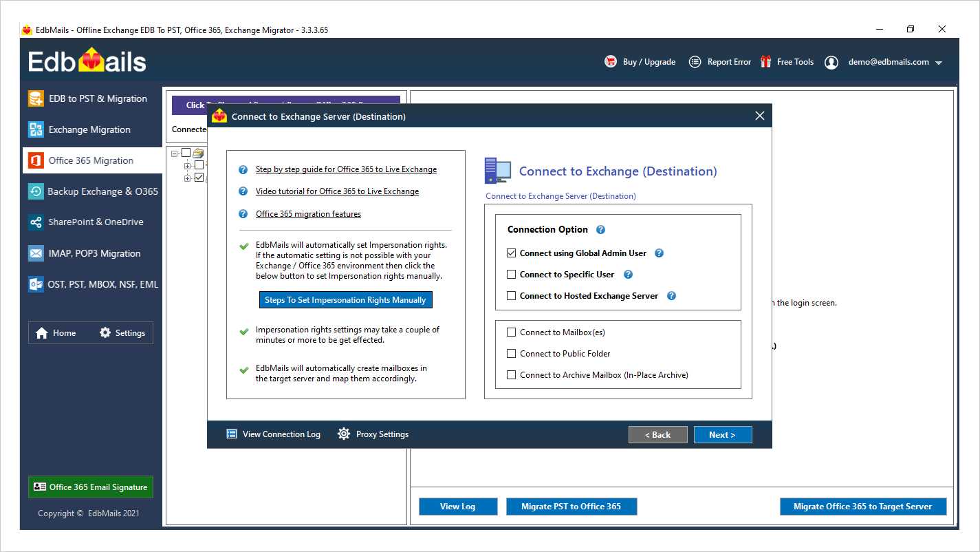980x552 pixels.
Task: Click help icon next to Connection Option
Action: coord(600,230)
